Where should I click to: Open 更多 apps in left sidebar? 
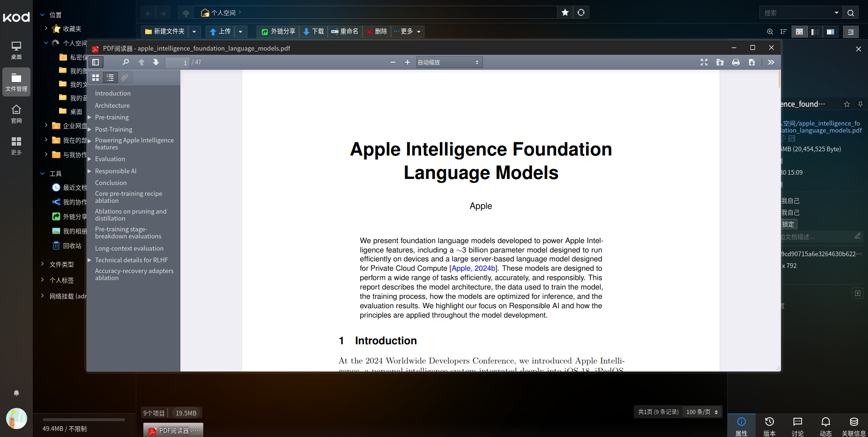coord(16,146)
